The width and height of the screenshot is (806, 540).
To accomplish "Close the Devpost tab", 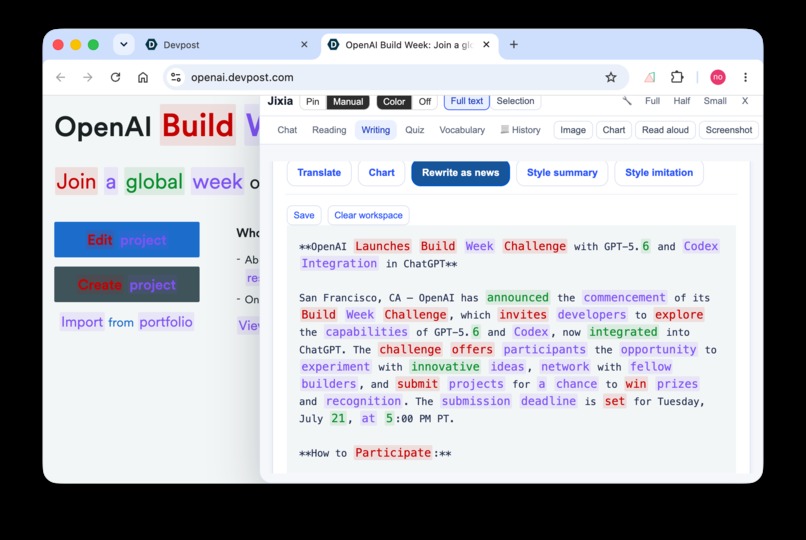I will [304, 45].
